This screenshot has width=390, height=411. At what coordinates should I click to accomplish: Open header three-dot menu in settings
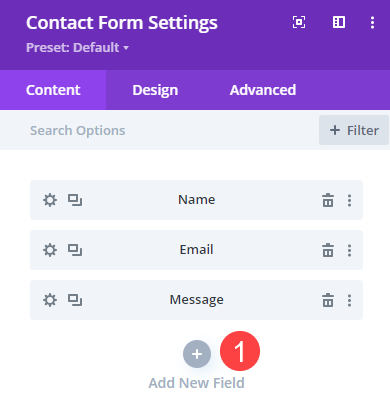pos(372,23)
